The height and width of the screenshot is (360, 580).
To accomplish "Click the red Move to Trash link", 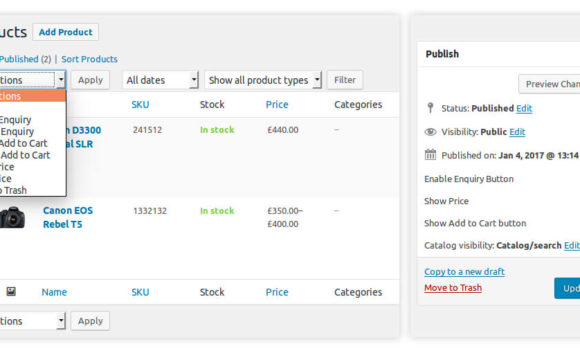I will (x=453, y=288).
